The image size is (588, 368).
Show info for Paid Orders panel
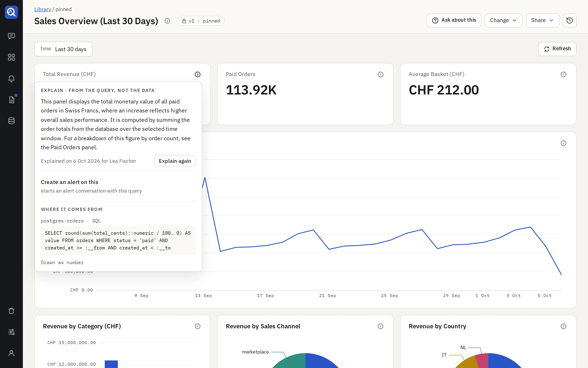(x=381, y=74)
